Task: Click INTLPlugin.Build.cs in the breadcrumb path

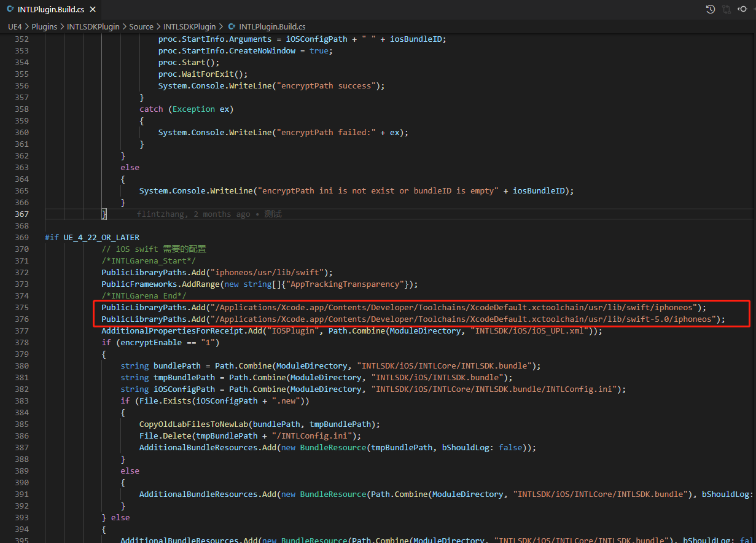Action: (272, 26)
